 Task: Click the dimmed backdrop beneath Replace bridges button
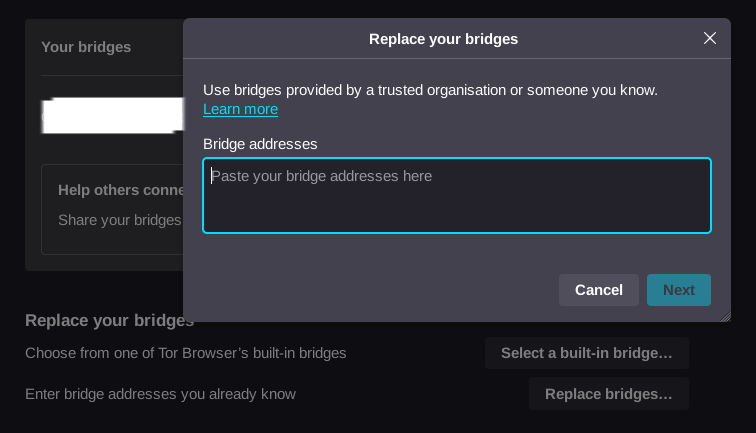click(x=608, y=422)
